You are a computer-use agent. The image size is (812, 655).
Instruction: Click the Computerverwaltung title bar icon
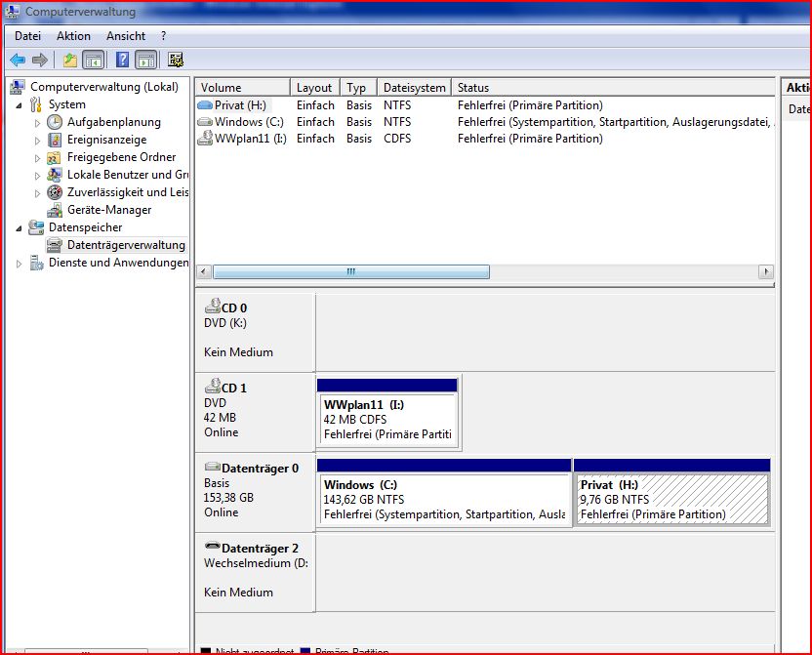tap(13, 12)
